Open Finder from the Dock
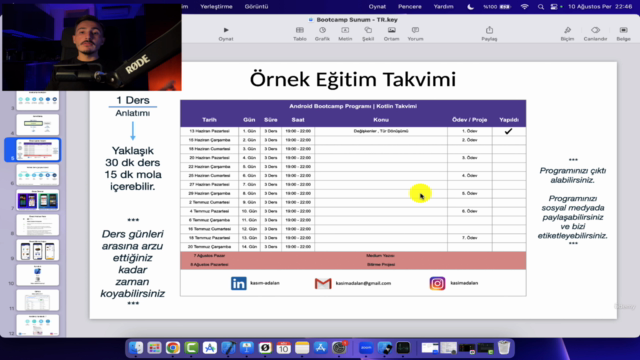 (136, 348)
